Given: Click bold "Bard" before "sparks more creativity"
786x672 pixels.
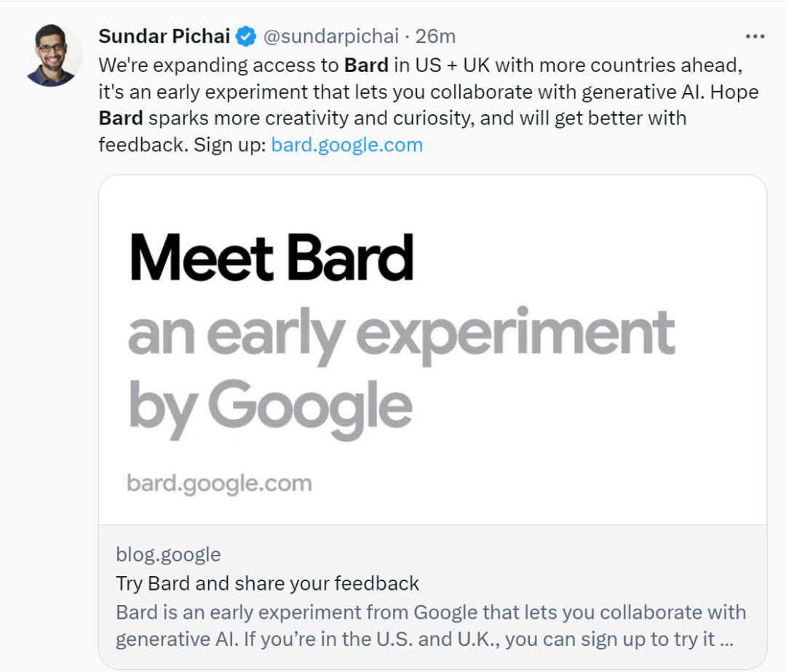Looking at the screenshot, I should click(121, 118).
